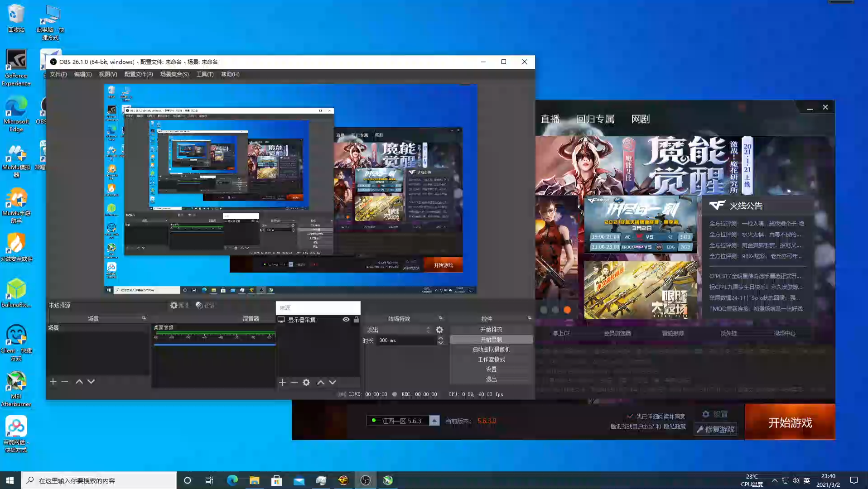Open source properties gear below the sources list

tap(306, 383)
